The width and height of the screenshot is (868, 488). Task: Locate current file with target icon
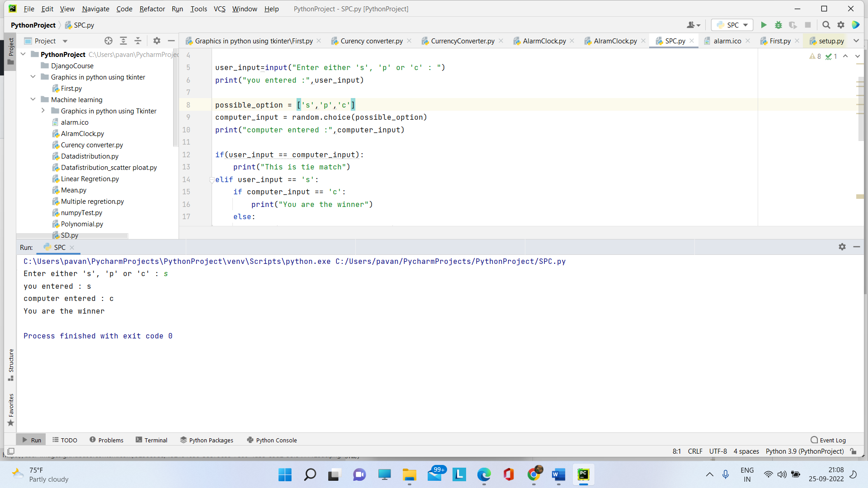click(x=108, y=41)
